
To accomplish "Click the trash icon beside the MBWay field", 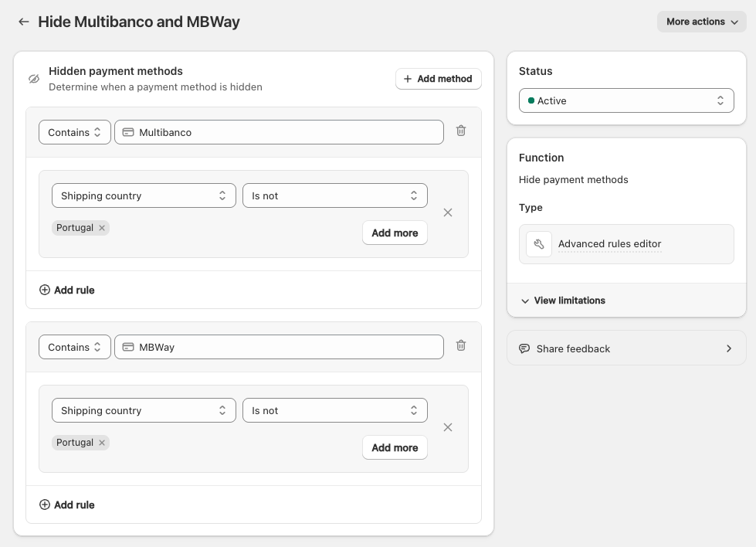I will click(x=461, y=346).
